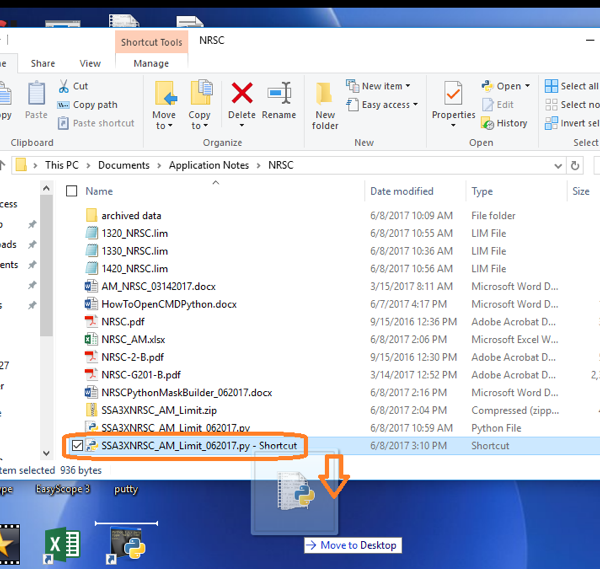
Task: Open Properties with the checkmark icon
Action: [x=453, y=102]
